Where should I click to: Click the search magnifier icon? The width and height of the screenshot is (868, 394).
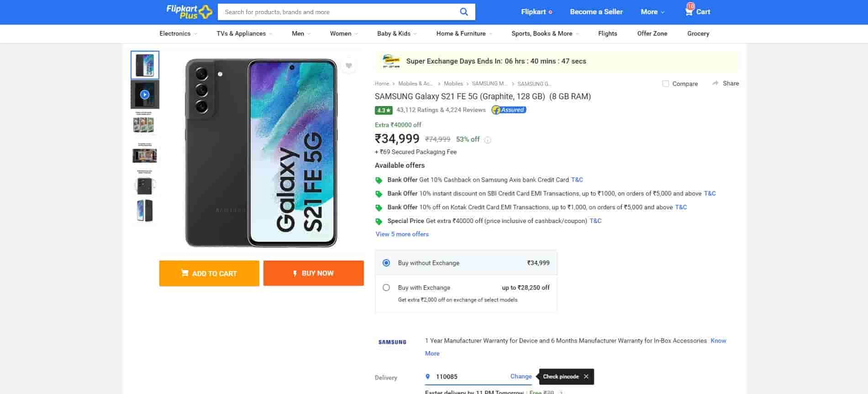click(x=463, y=12)
